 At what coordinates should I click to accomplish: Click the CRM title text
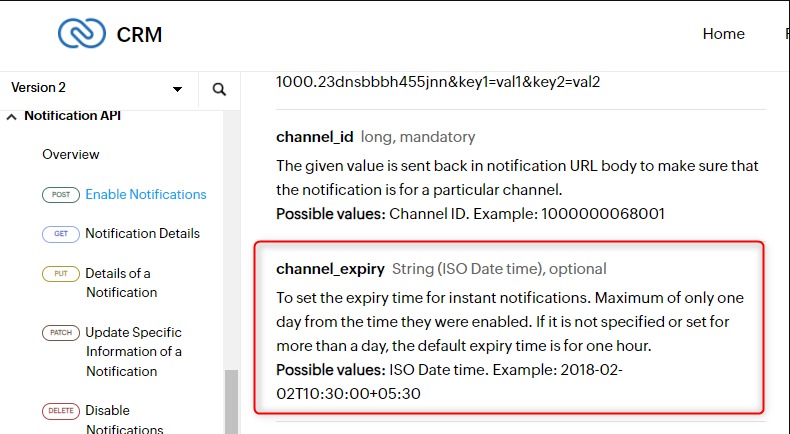coord(139,34)
